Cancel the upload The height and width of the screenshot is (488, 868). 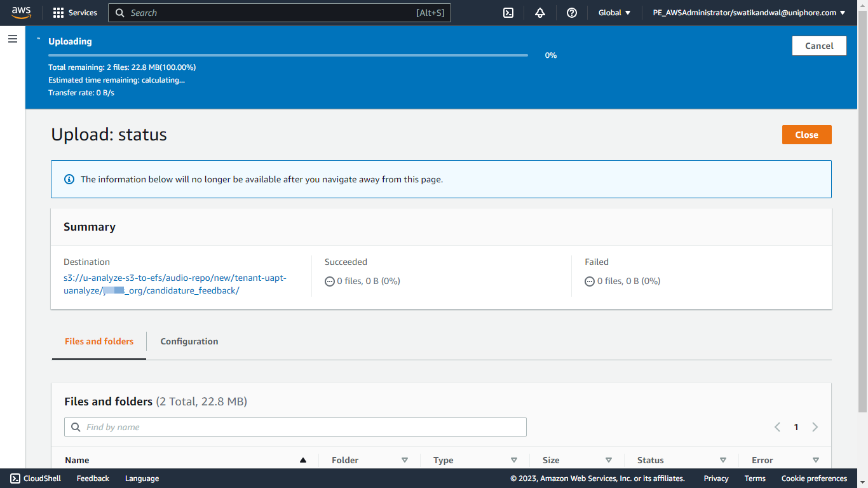(819, 46)
